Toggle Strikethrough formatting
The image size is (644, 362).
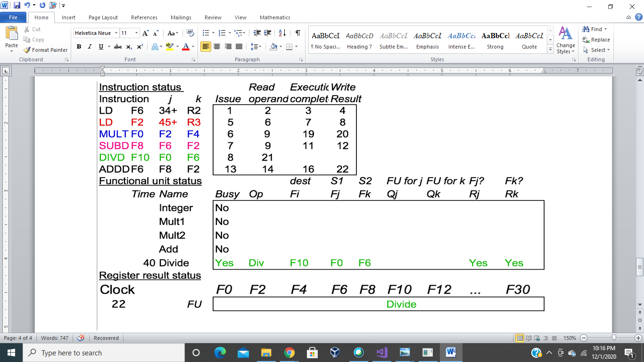tap(118, 47)
